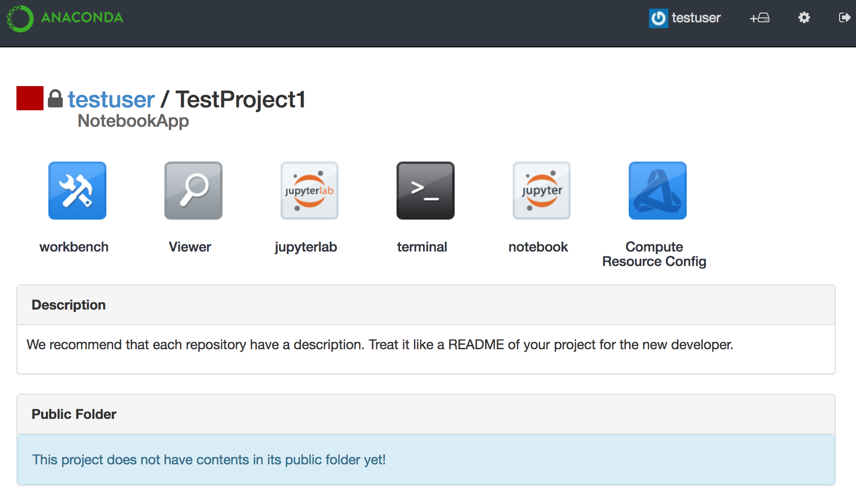Click the README recommendation description text
The width and height of the screenshot is (856, 504).
pyautogui.click(x=380, y=344)
